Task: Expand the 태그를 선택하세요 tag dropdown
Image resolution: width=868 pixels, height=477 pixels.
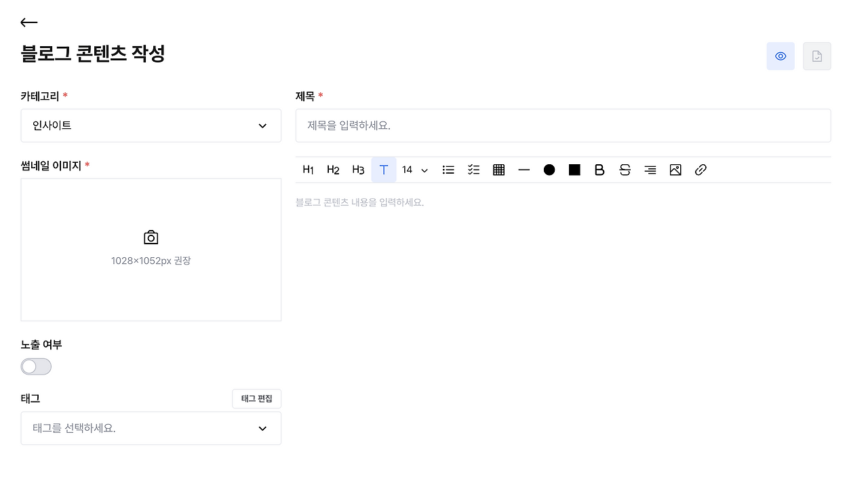Action: pos(151,428)
